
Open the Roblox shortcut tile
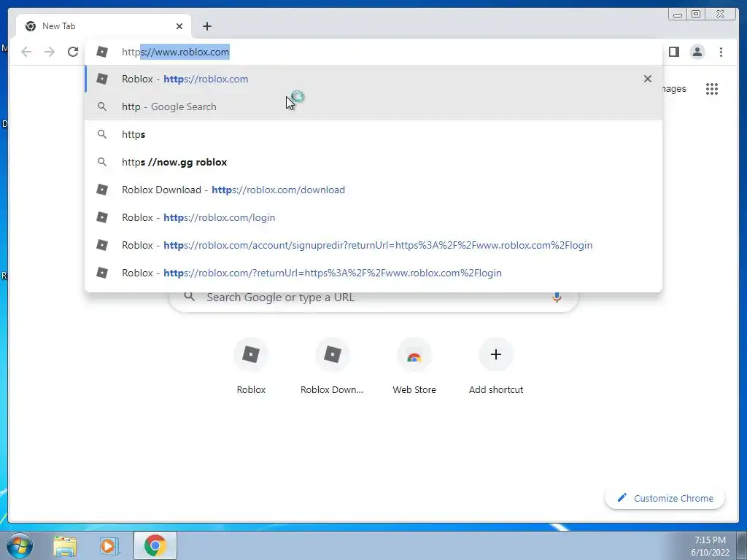[251, 366]
